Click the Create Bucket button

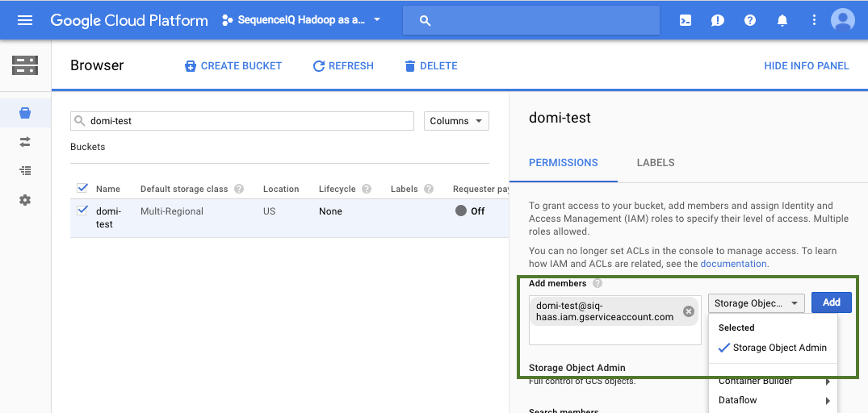233,66
